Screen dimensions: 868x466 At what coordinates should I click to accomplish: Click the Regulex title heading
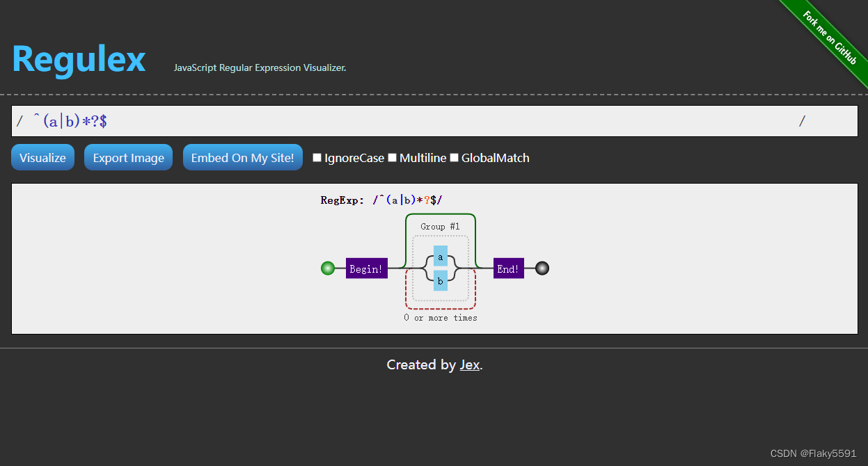pyautogui.click(x=79, y=58)
